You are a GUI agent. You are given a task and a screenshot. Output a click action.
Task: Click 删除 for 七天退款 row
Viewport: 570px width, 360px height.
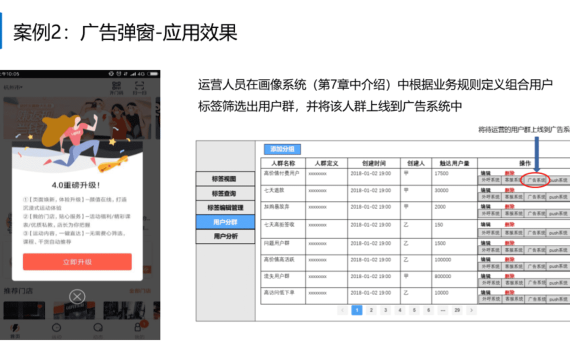509,190
